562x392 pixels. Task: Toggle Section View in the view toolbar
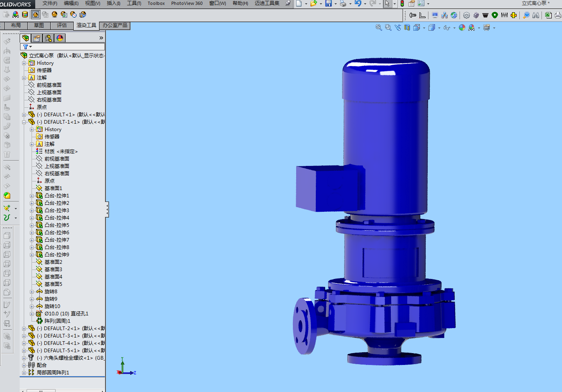click(x=407, y=27)
